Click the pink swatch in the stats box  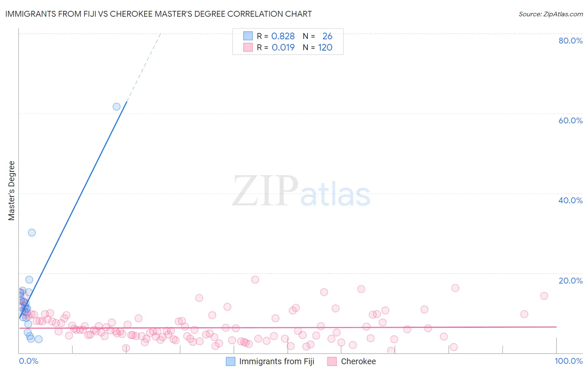click(248, 47)
